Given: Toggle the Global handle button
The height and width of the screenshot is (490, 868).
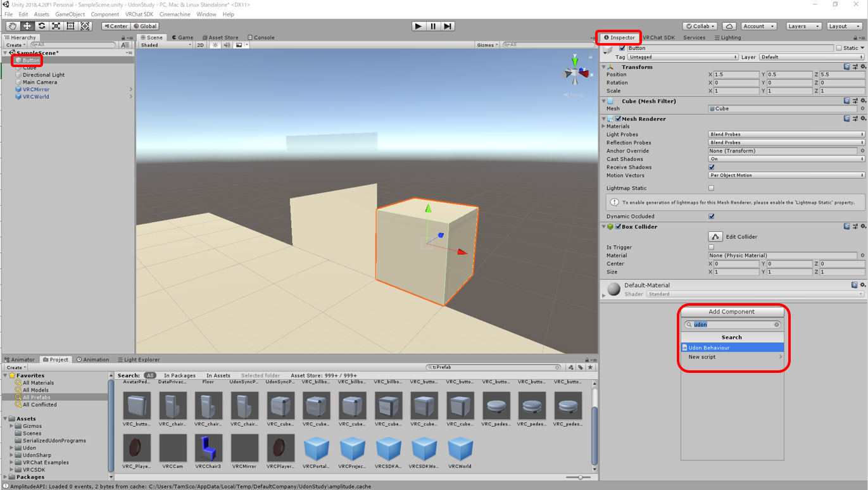Looking at the screenshot, I should (x=145, y=26).
